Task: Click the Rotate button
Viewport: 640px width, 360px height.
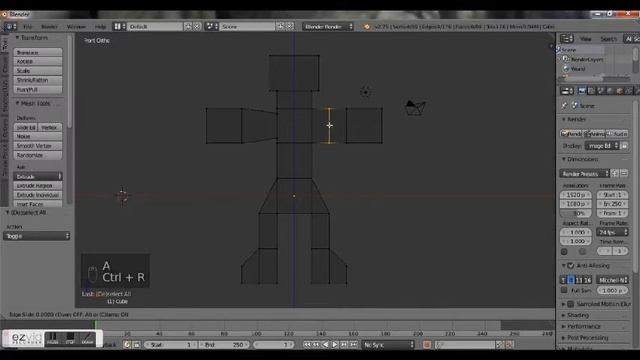Action: click(38, 61)
